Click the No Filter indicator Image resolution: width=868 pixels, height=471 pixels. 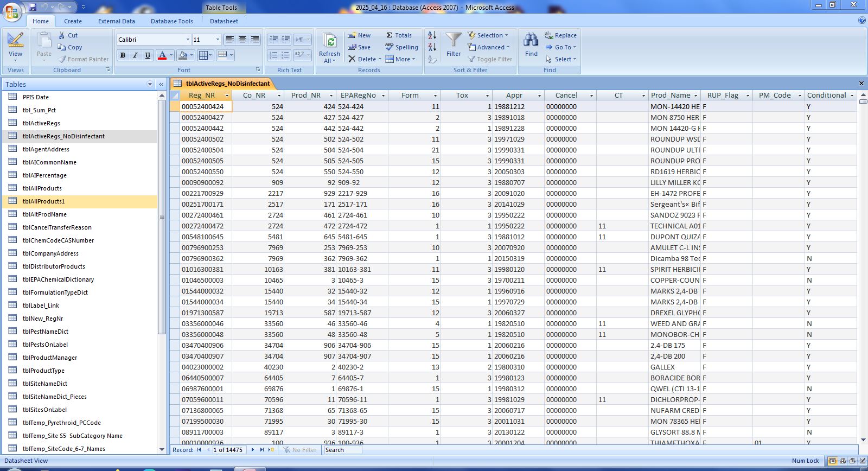[x=300, y=450]
